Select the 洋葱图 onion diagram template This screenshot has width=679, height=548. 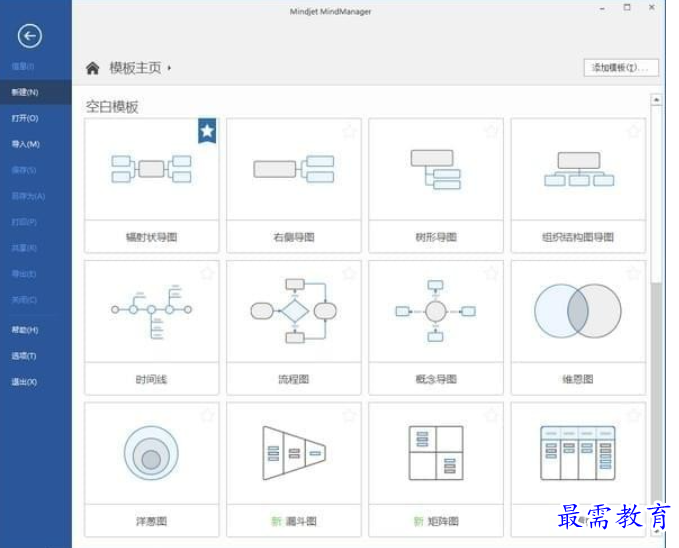coord(152,470)
